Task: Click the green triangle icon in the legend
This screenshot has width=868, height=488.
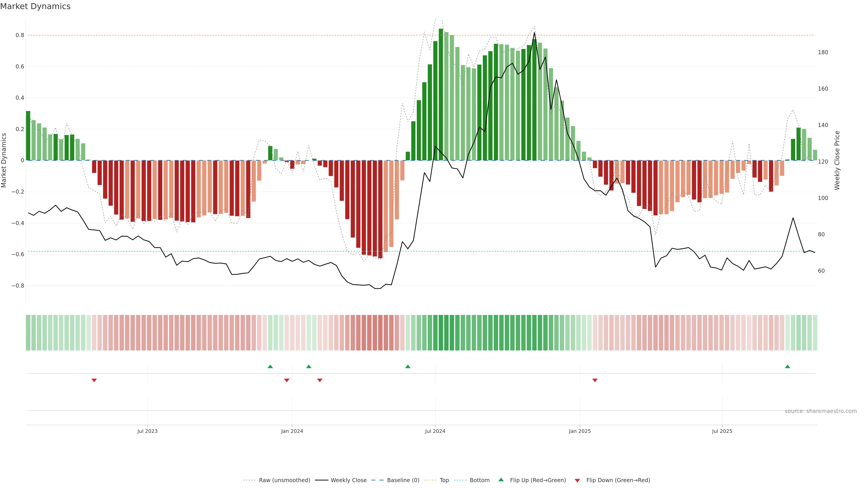Action: pos(501,480)
